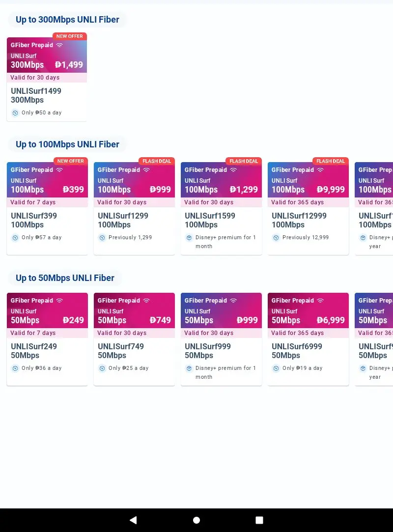Select the 100Mbps ₱9,999 365-day plan
This screenshot has width=393, height=532.
click(x=308, y=206)
